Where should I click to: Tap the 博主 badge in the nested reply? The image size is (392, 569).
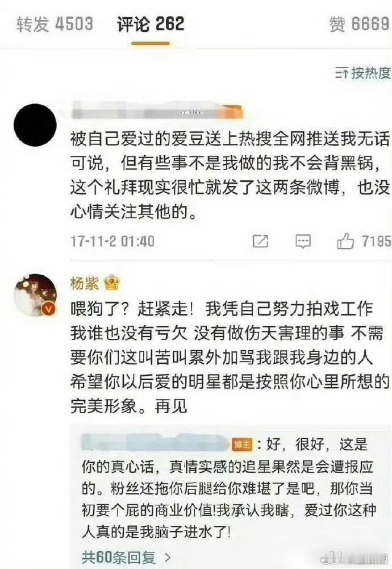pyautogui.click(x=242, y=445)
